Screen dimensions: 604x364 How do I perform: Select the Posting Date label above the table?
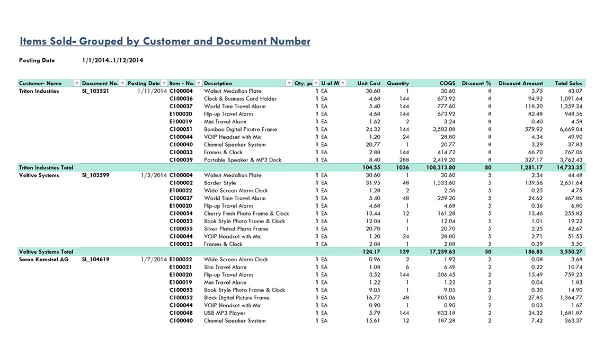37,60
